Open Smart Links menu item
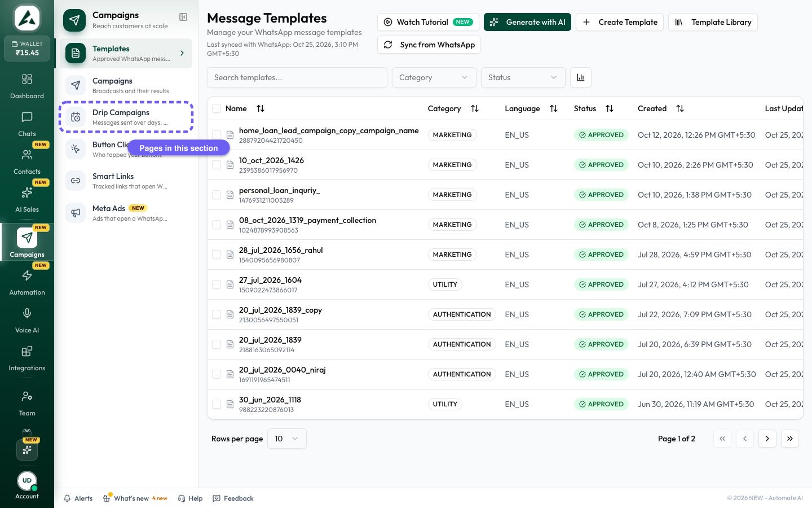This screenshot has width=812, height=508. (x=126, y=181)
